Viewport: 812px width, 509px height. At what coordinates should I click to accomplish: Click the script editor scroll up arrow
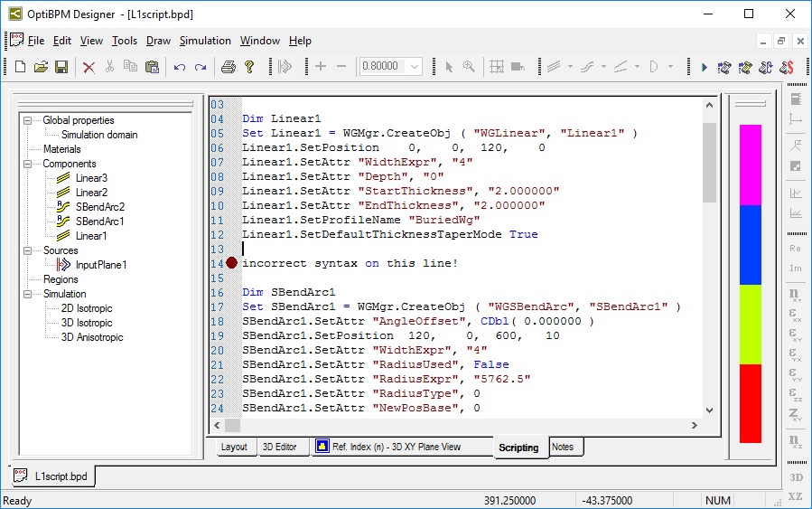tap(709, 105)
